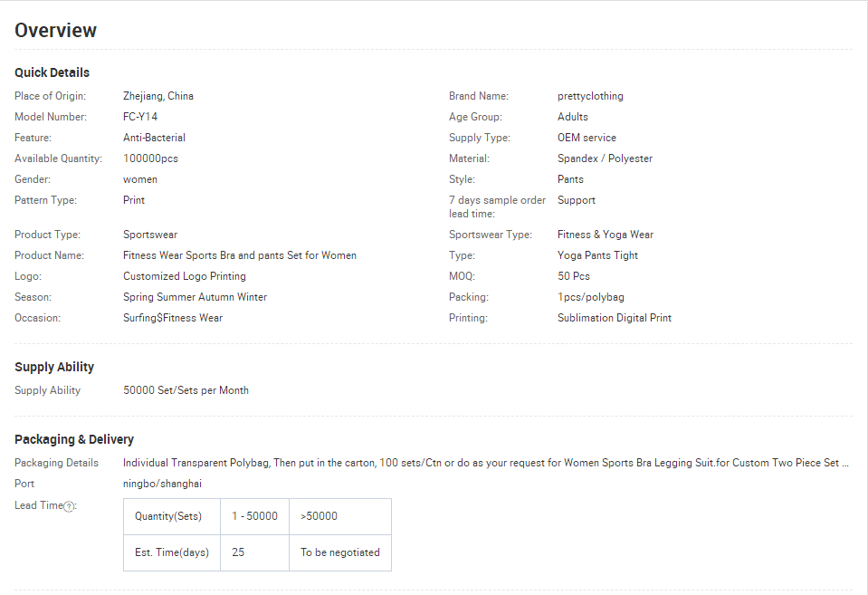Click the ningbo/shanghai port value
The width and height of the screenshot is (868, 595).
pos(162,484)
